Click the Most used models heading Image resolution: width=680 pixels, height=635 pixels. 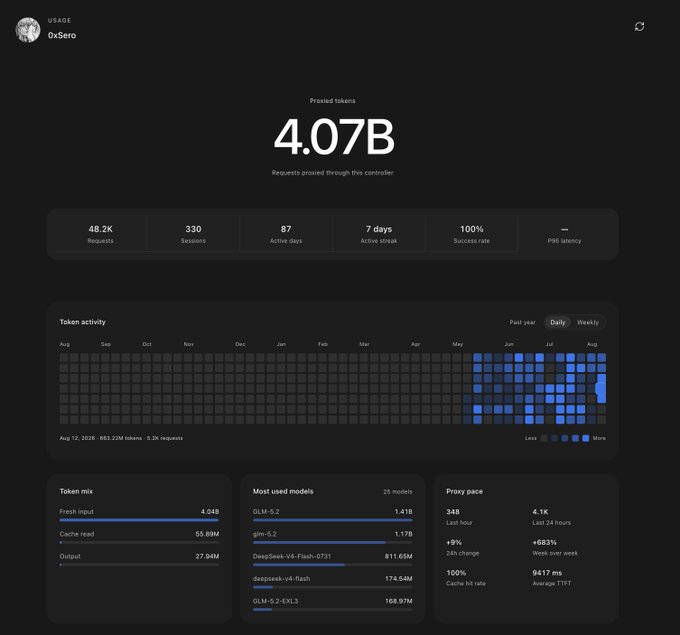click(x=283, y=491)
